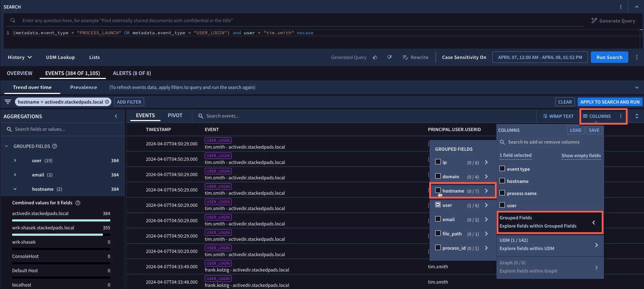Click the thumbs up icon for generated query

(375, 57)
